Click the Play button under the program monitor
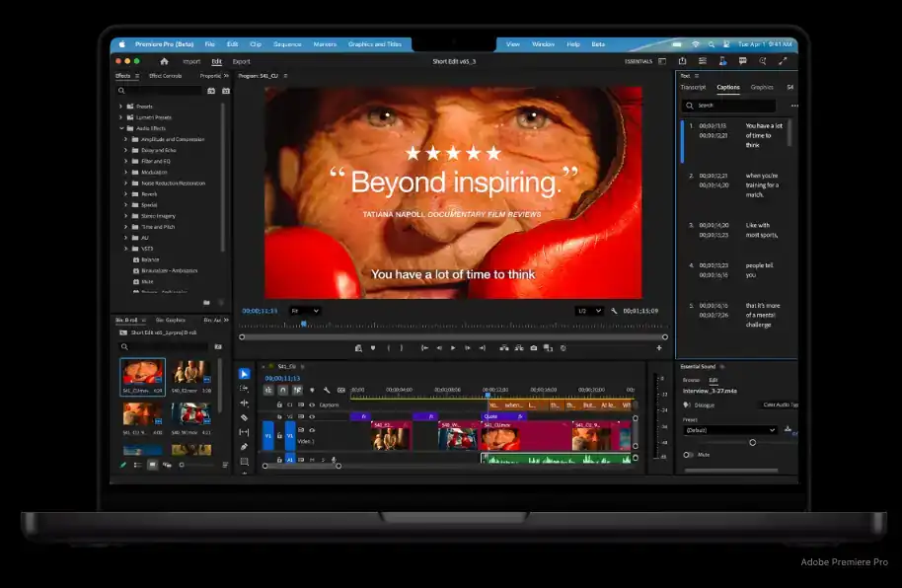Screen dimensions: 902x588 coord(453,345)
